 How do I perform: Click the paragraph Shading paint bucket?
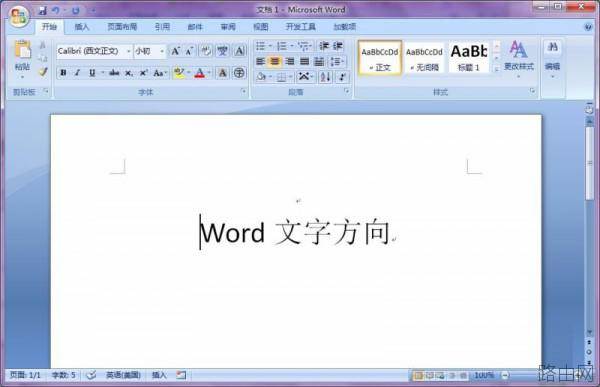pyautogui.click(x=261, y=77)
